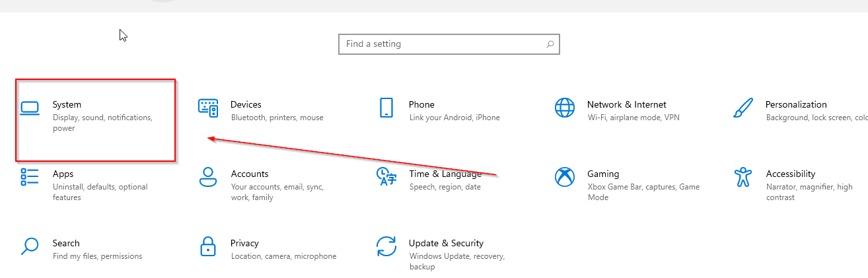Open the 'Search' settings title text
This screenshot has height=278, width=868.
click(x=66, y=243)
